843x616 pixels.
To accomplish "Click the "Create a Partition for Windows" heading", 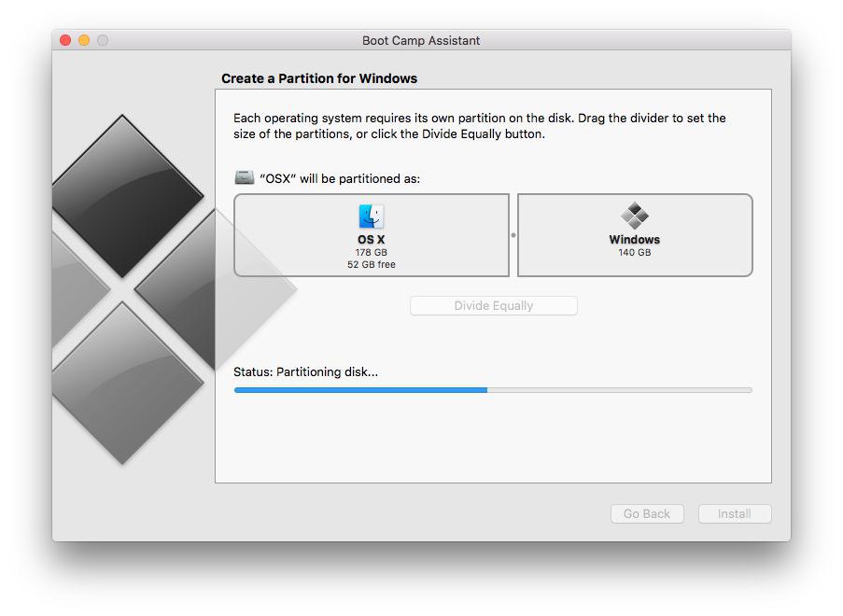I will 319,78.
